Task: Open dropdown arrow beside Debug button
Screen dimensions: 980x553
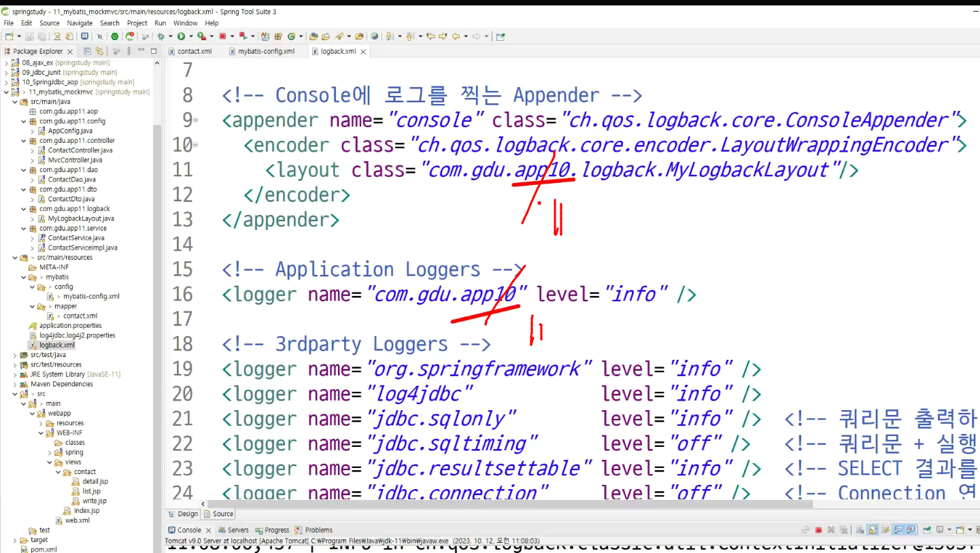Action: [170, 36]
